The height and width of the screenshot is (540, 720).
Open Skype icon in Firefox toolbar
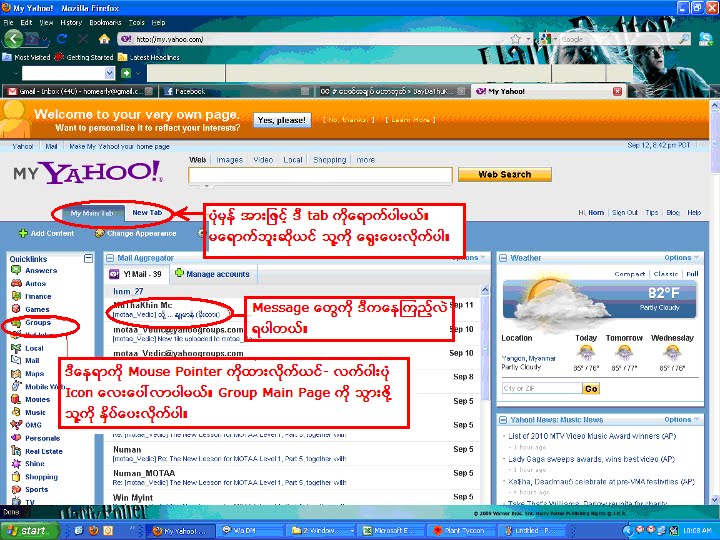(705, 39)
